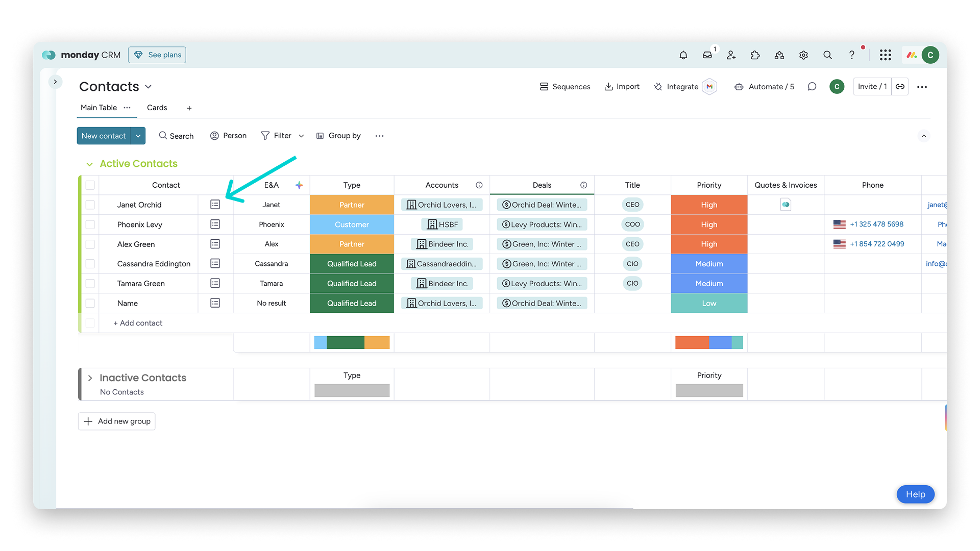980x551 pixels.
Task: Check the Phoenix Levy row checkbox
Action: tap(90, 224)
